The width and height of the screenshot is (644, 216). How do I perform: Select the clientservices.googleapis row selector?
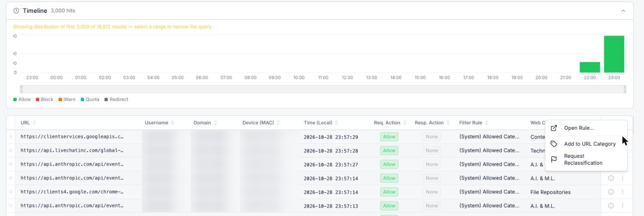tap(11, 137)
